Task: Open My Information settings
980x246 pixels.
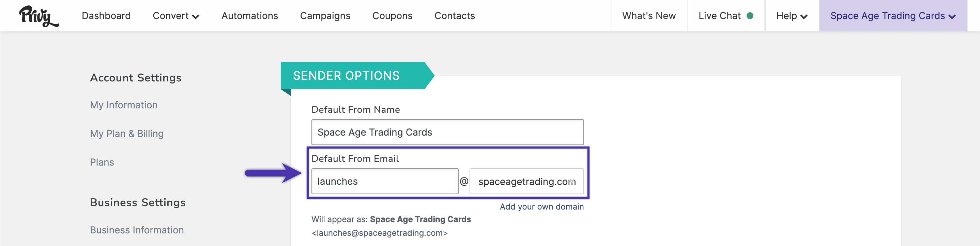Action: point(124,105)
